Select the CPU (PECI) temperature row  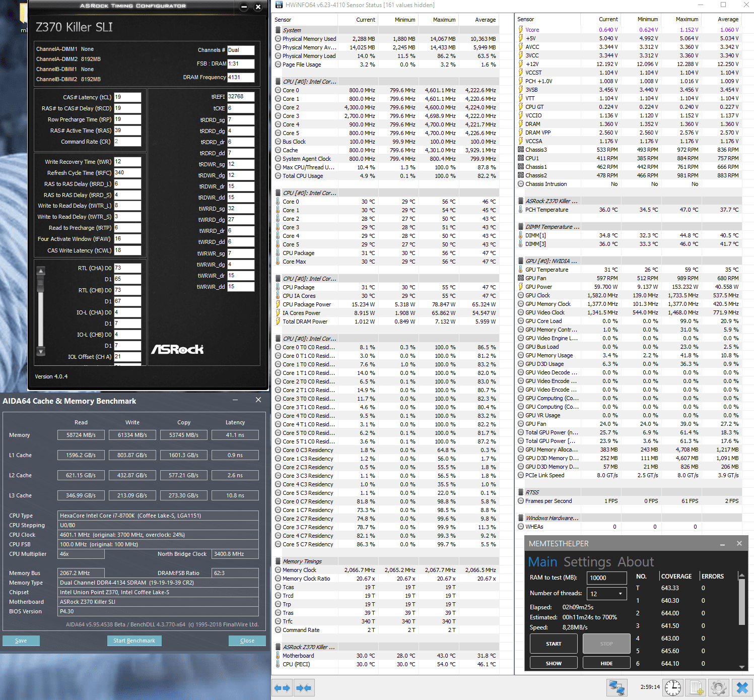click(x=386, y=664)
